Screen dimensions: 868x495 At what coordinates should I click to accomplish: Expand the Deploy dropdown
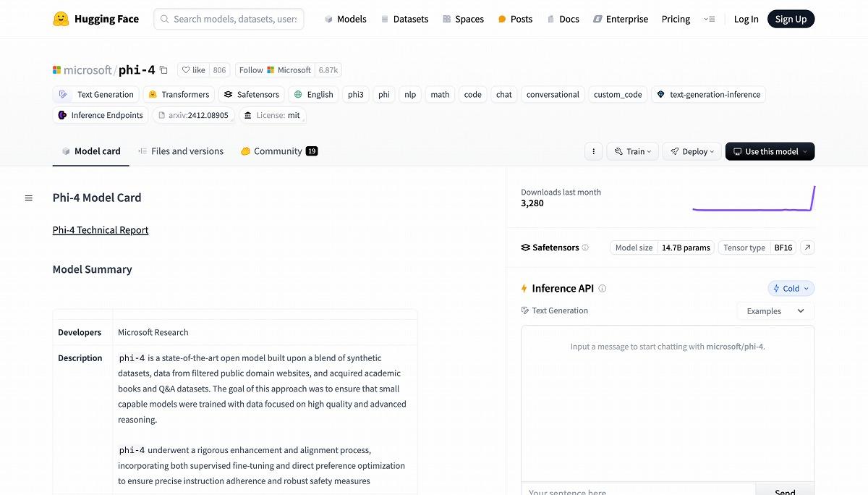click(x=692, y=151)
